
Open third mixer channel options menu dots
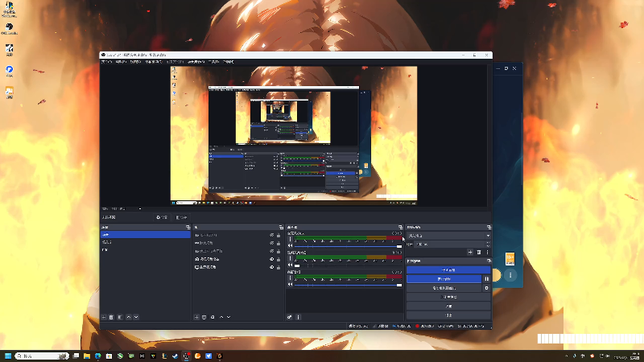tap(291, 278)
